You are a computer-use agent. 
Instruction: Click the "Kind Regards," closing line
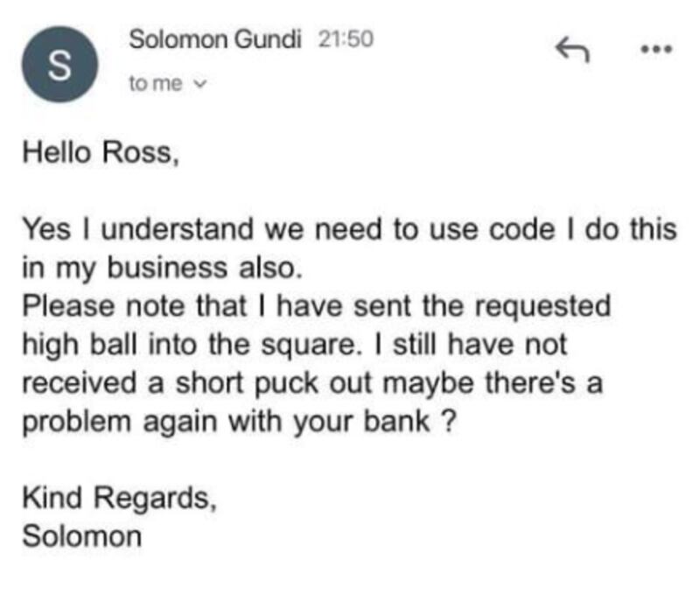(116, 497)
